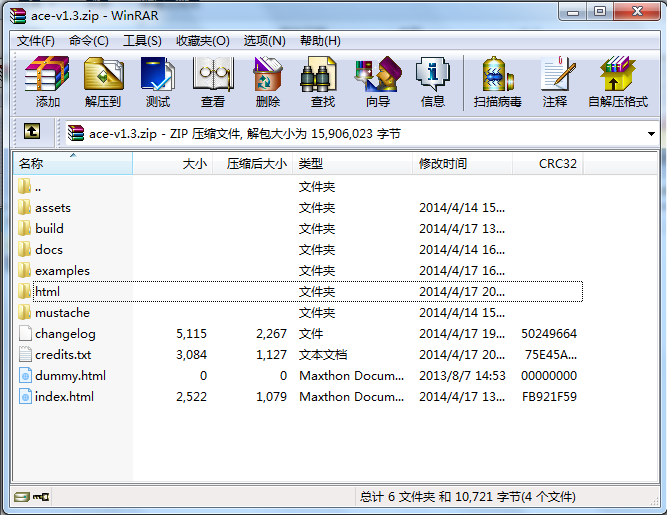
Task: Select the index.html file icon
Action: coord(25,396)
